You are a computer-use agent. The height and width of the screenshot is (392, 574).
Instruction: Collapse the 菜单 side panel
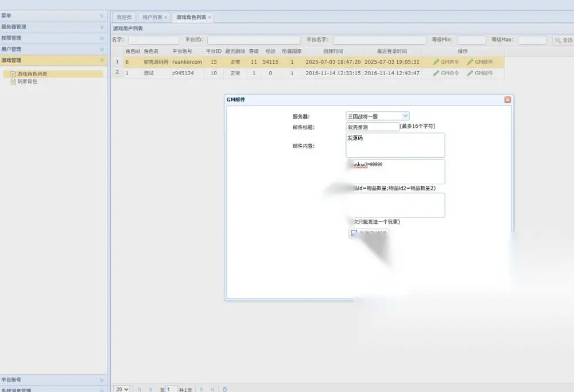click(102, 15)
